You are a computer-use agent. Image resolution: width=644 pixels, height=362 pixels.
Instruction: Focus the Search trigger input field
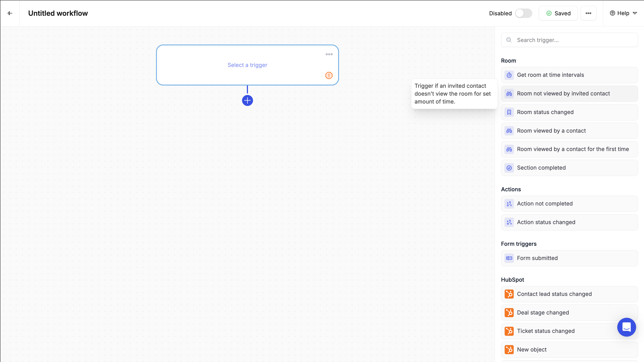pyautogui.click(x=573, y=40)
